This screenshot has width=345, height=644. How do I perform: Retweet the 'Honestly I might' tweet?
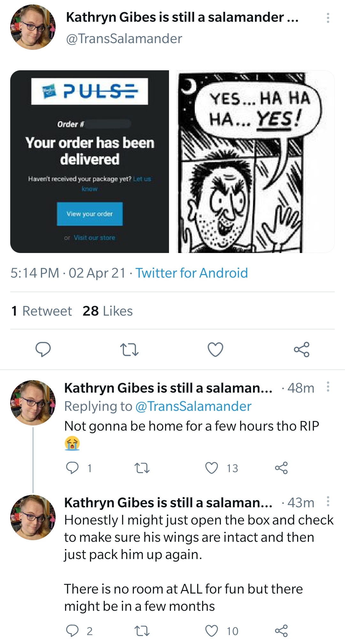click(x=142, y=631)
